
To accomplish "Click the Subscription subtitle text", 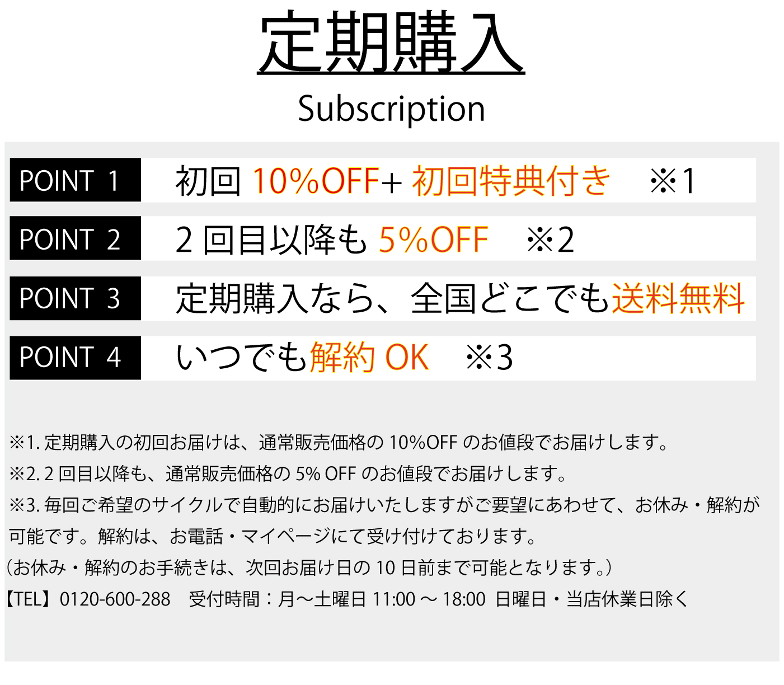I will click(391, 109).
